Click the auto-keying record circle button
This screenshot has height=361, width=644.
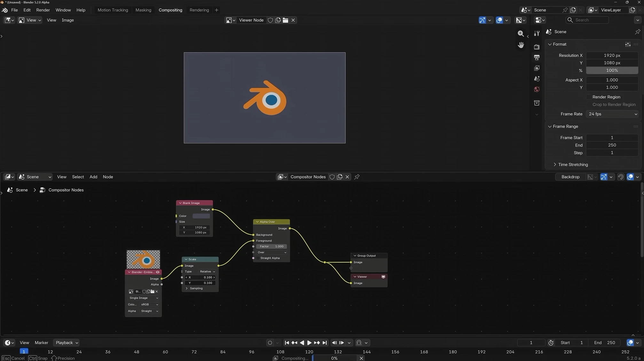tap(270, 343)
